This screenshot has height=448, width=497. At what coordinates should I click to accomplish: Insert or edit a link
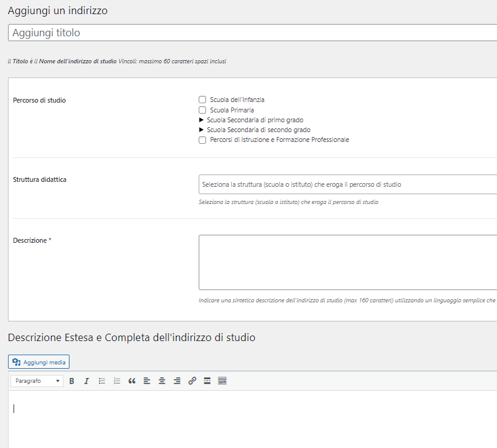192,381
